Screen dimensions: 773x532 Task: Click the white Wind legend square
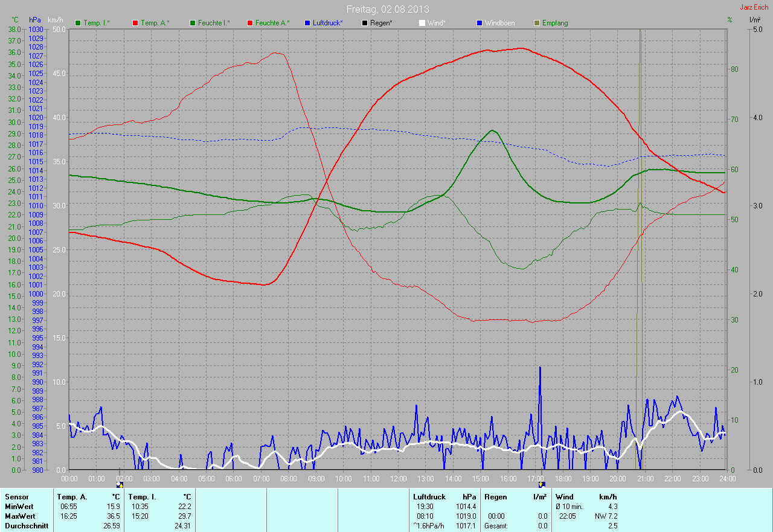422,23
